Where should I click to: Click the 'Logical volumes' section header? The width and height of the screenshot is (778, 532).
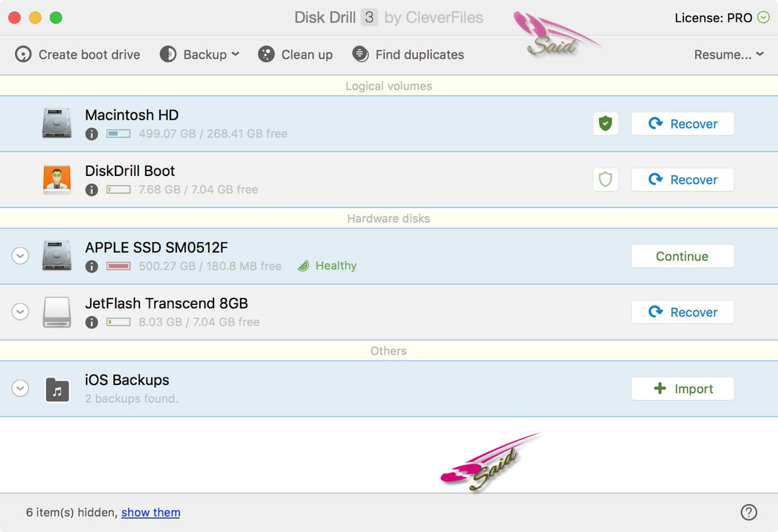[388, 86]
